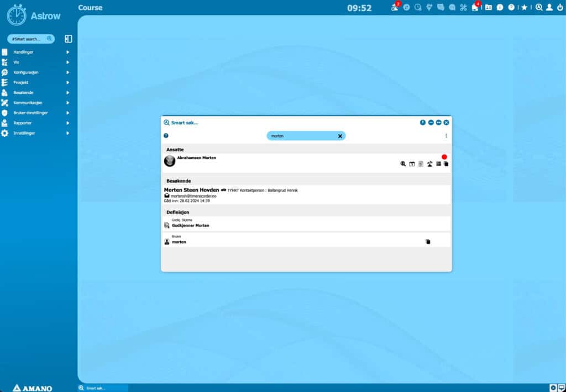566x392 pixels.
Task: Click the magnifier details icon for Abrahamsen Morten
Action: [x=403, y=164]
